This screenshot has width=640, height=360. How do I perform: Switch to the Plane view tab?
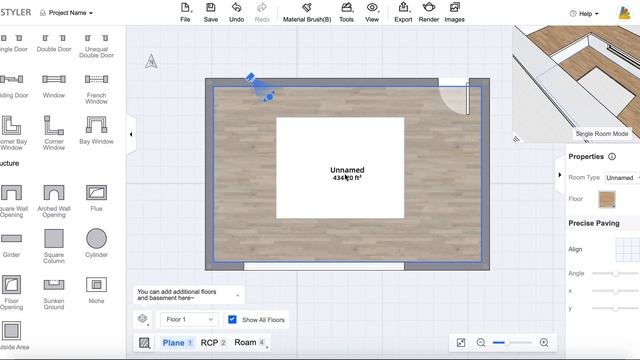(177, 343)
